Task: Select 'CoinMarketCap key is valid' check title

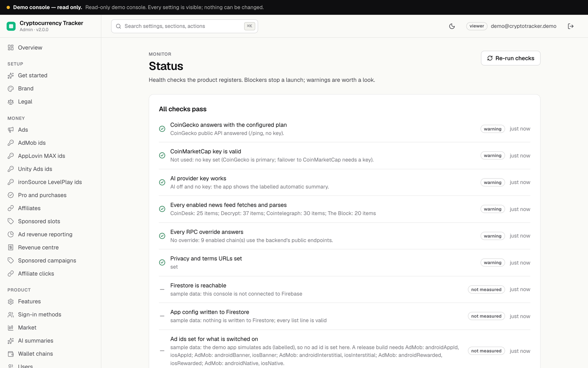Action: [205, 152]
